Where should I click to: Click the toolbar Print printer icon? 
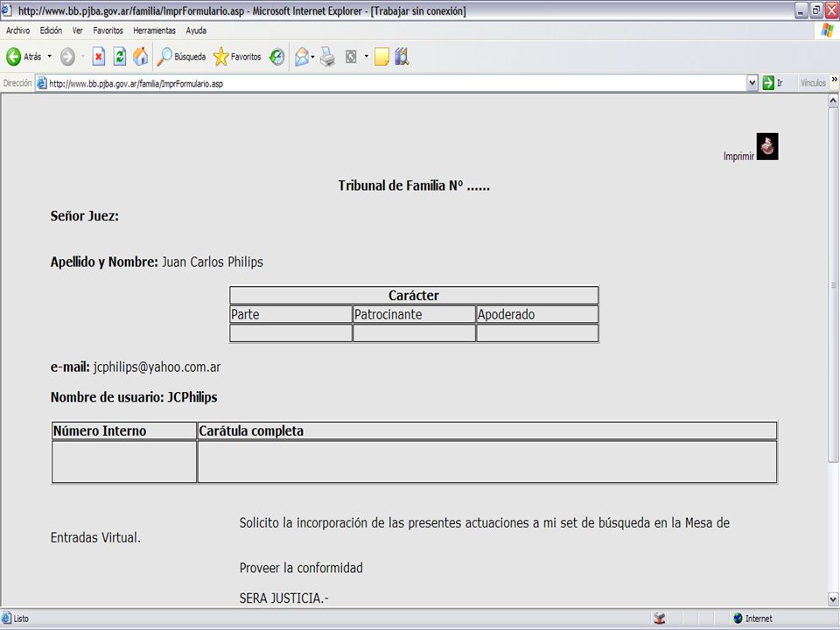327,56
